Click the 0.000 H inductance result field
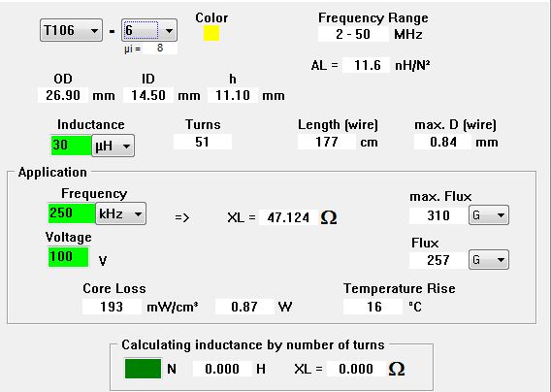 [222, 369]
